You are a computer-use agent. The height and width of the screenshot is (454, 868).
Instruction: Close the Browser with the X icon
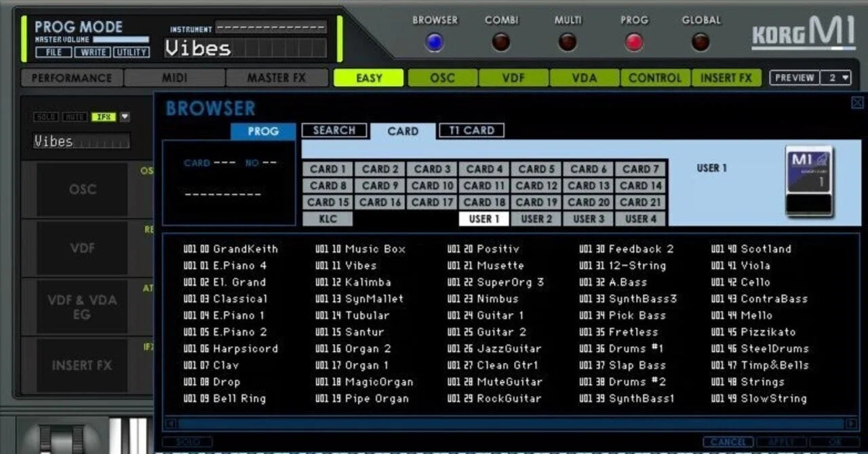857,103
